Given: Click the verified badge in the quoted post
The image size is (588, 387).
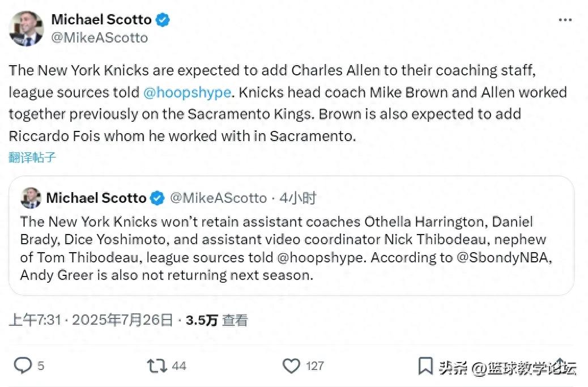Looking at the screenshot, I should [x=157, y=198].
